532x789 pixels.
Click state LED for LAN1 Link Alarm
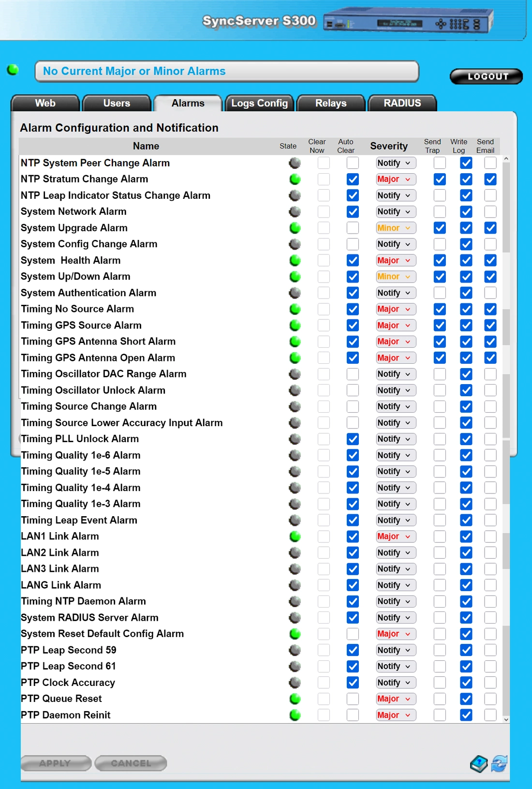coord(295,536)
